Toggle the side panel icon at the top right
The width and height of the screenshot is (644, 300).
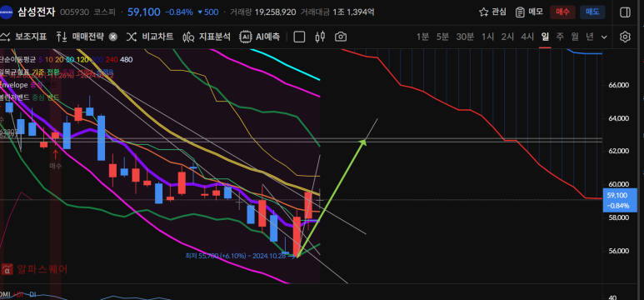(625, 12)
